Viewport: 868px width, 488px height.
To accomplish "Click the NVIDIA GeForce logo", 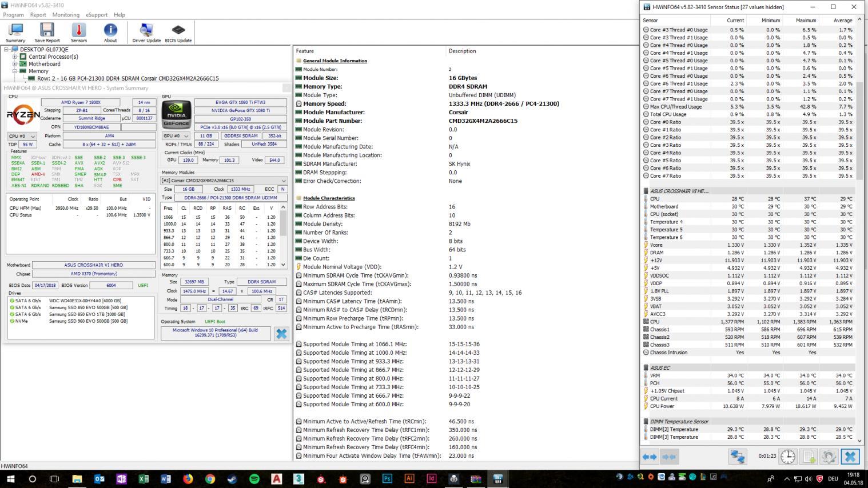I will pos(176,114).
